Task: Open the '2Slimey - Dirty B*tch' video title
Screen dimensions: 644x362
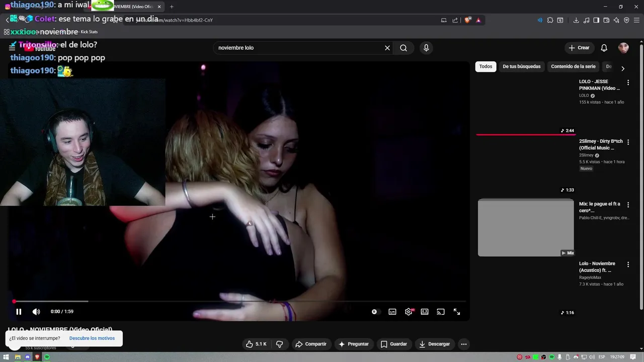Action: [601, 145]
